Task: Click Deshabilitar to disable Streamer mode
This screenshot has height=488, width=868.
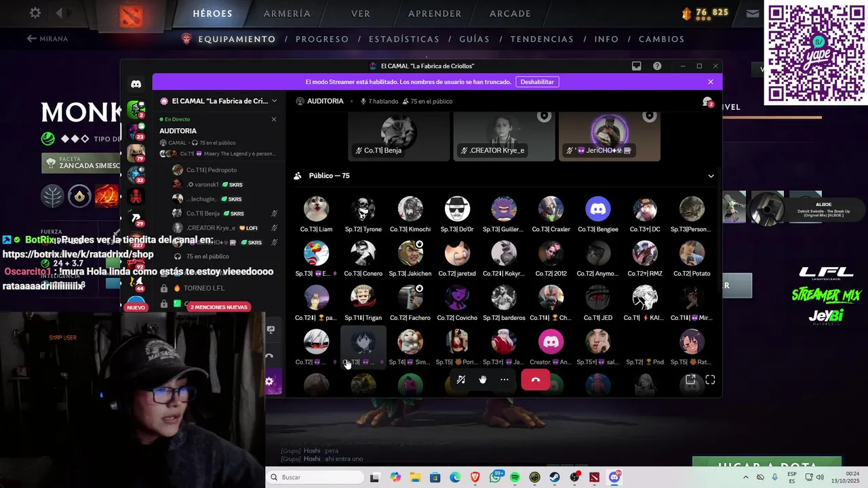Action: (x=537, y=82)
